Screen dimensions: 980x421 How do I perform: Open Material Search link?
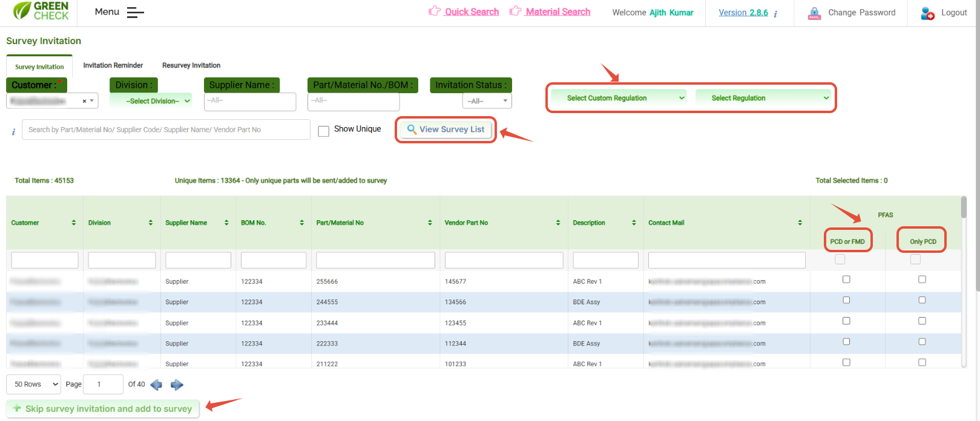click(x=558, y=11)
